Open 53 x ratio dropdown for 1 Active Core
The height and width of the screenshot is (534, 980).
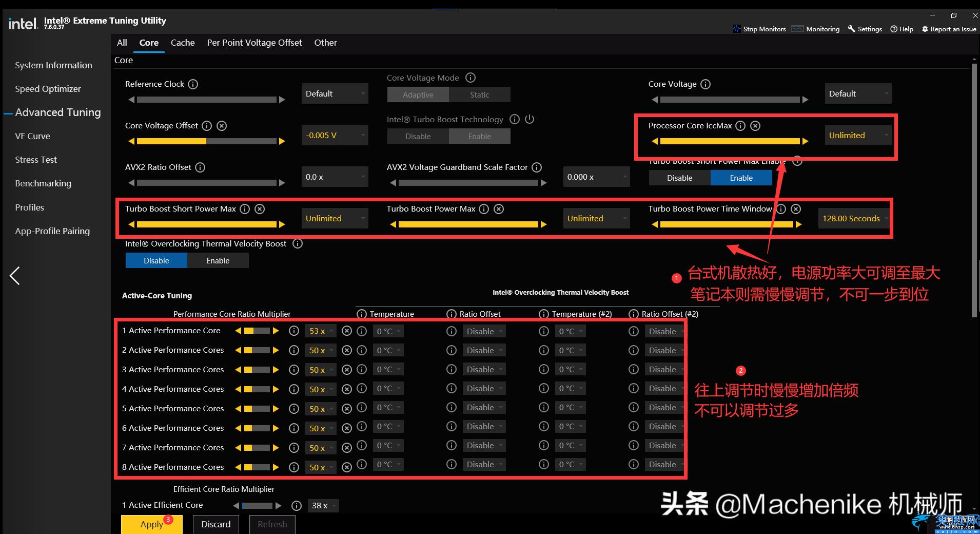point(321,331)
